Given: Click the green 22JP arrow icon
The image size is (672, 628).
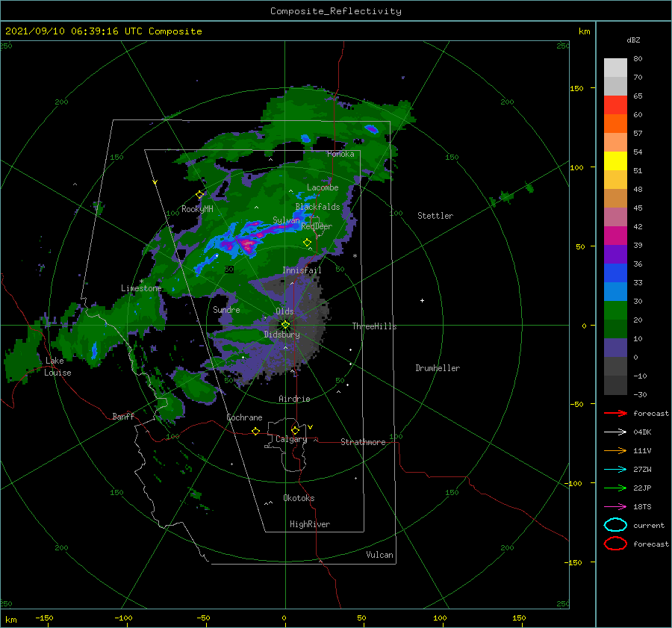Looking at the screenshot, I should click(x=615, y=488).
